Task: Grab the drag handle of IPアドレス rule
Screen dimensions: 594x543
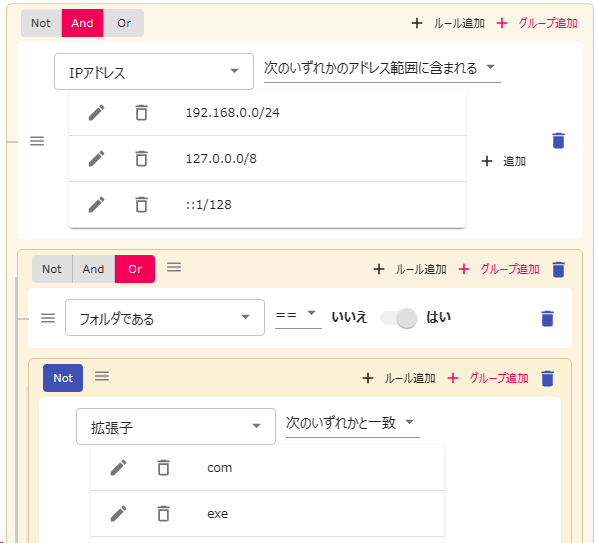Action: pos(37,141)
